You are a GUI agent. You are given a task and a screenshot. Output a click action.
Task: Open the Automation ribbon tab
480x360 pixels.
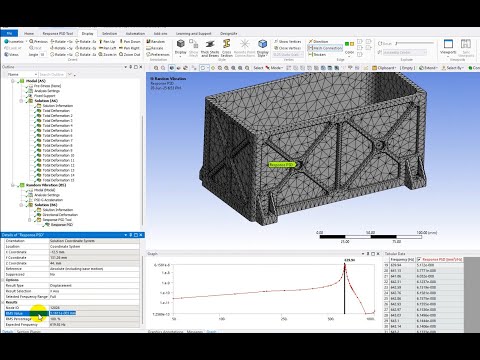click(x=135, y=33)
